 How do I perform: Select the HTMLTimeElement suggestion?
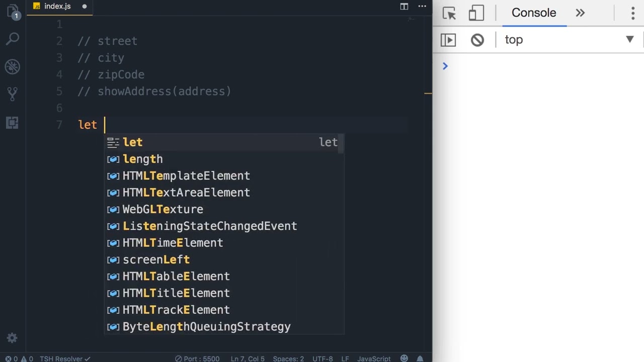[224, 243]
